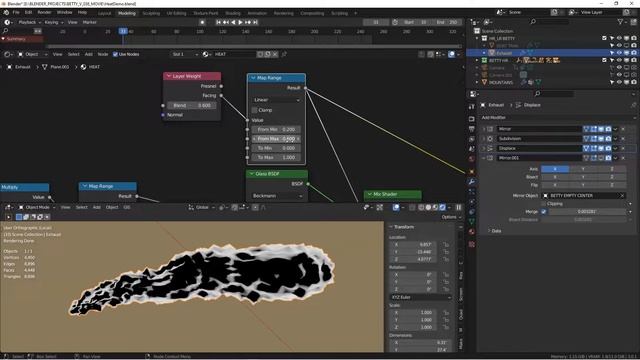Open the Node menu in the shader editor
This screenshot has height=360, width=640.
click(103, 54)
